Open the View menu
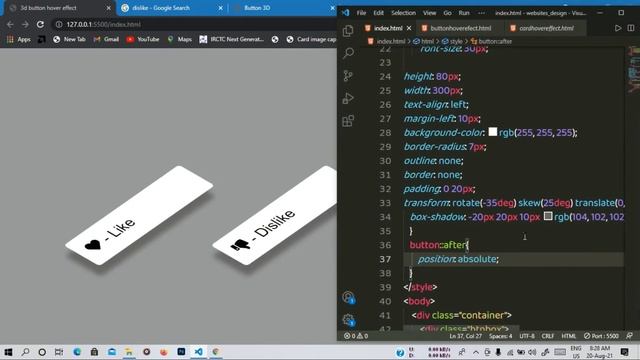The width and height of the screenshot is (640, 360). [429, 13]
